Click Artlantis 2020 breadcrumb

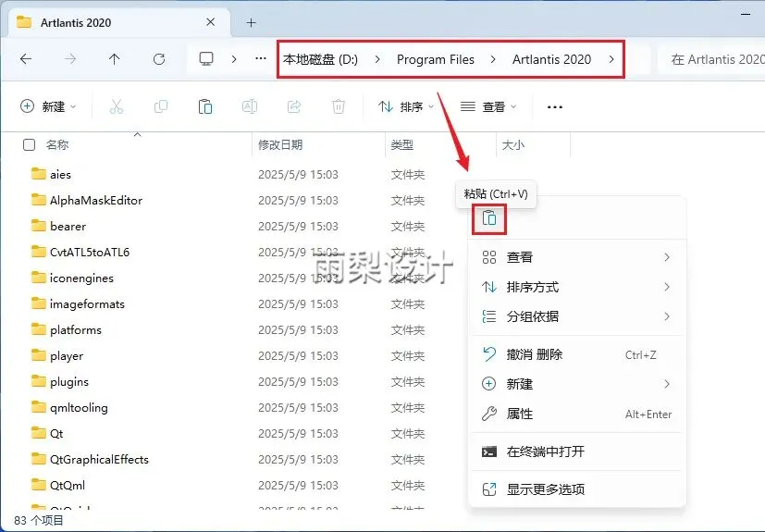point(551,59)
